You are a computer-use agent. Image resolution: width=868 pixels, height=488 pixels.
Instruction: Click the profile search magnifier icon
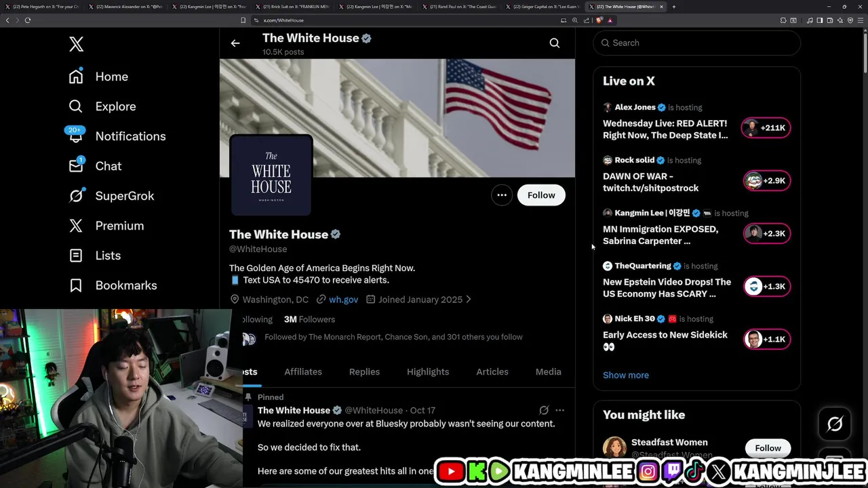[555, 43]
